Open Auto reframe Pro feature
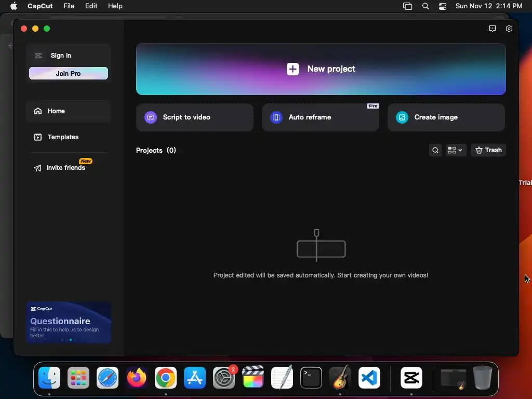The height and width of the screenshot is (399, 532). (320, 117)
